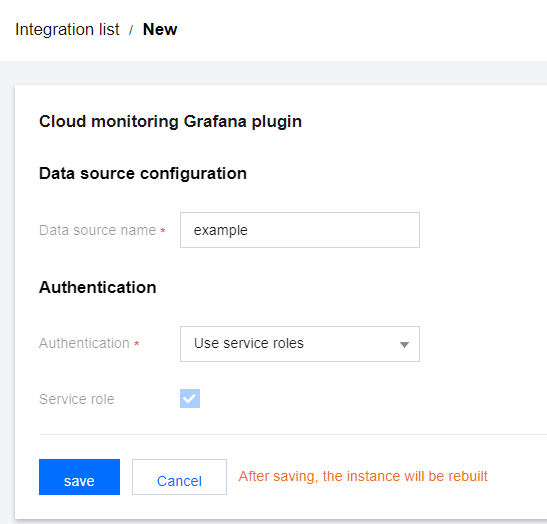Click the breadcrumb slash separator
The image size is (547, 524).
tap(131, 30)
